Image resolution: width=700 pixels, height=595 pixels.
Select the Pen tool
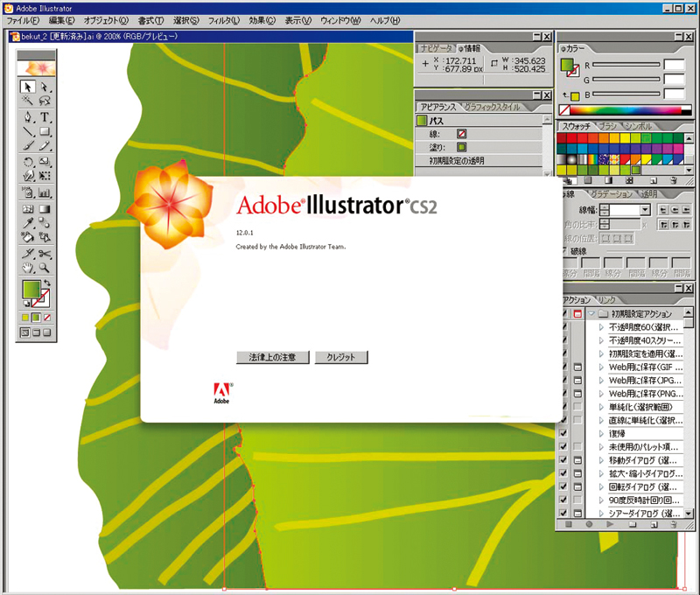click(x=28, y=117)
